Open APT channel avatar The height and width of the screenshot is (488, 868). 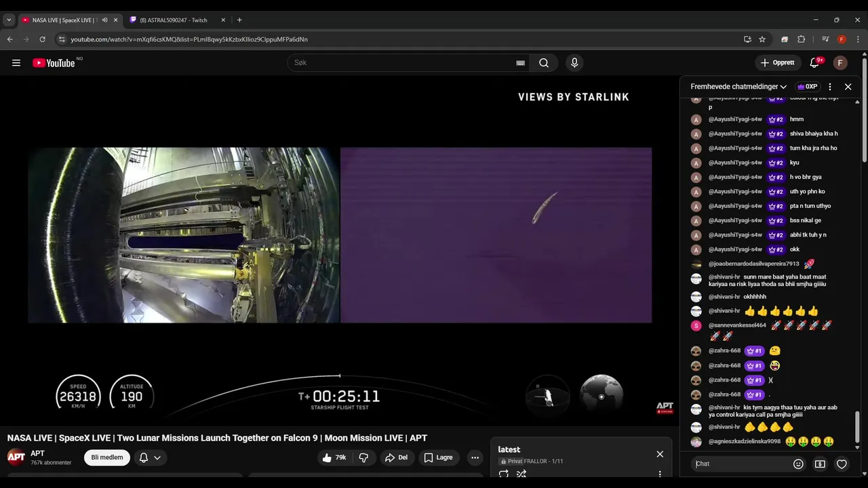(16, 457)
